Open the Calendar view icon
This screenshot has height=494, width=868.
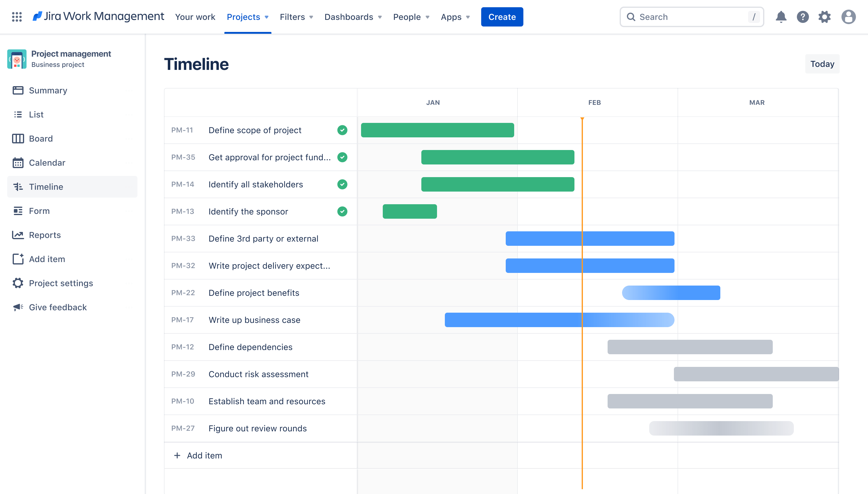pos(18,162)
